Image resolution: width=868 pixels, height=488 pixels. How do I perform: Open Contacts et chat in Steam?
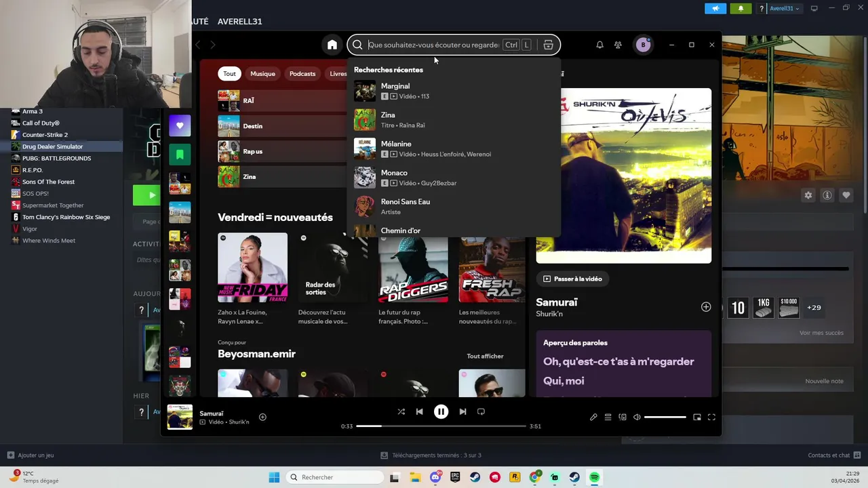[x=833, y=455]
